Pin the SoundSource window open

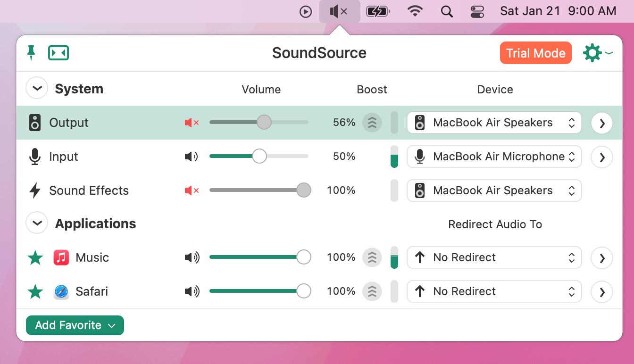coord(31,53)
